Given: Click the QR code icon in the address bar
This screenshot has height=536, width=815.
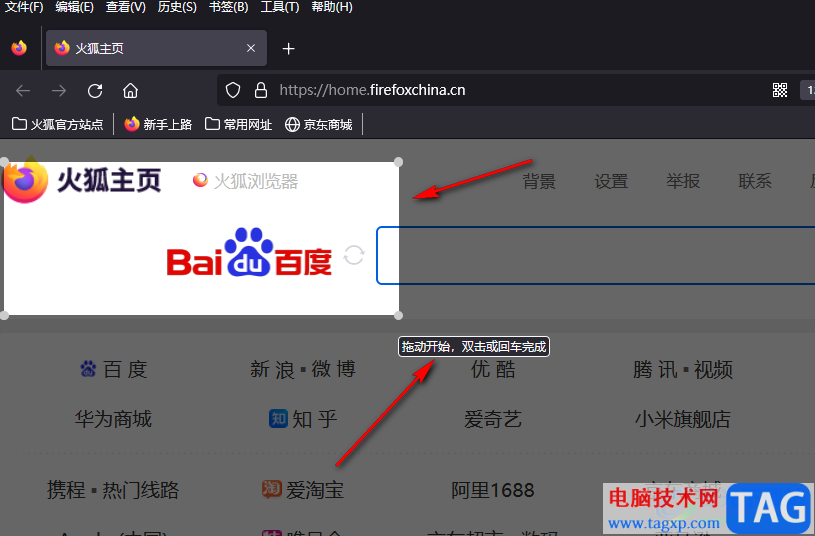Looking at the screenshot, I should [x=780, y=90].
